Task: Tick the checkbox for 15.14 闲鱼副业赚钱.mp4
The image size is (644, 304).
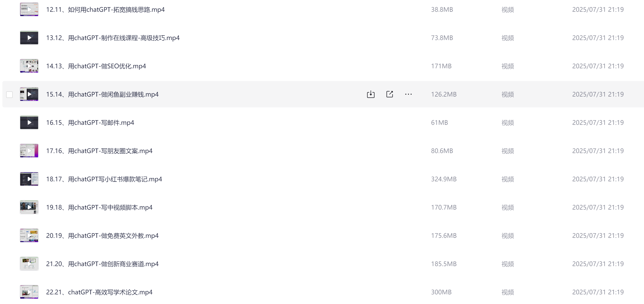Action: [x=9, y=95]
